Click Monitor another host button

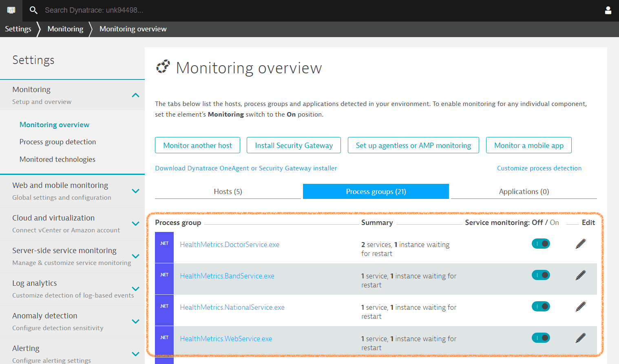(x=197, y=145)
